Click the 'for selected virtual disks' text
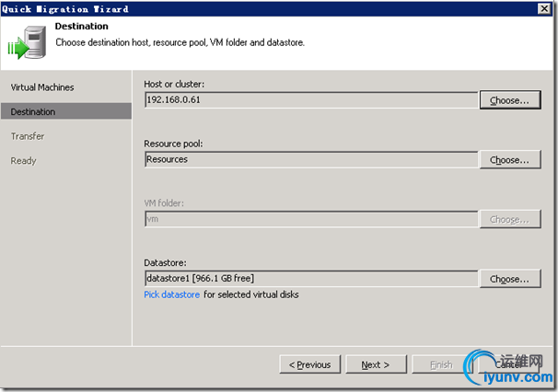 click(250, 294)
